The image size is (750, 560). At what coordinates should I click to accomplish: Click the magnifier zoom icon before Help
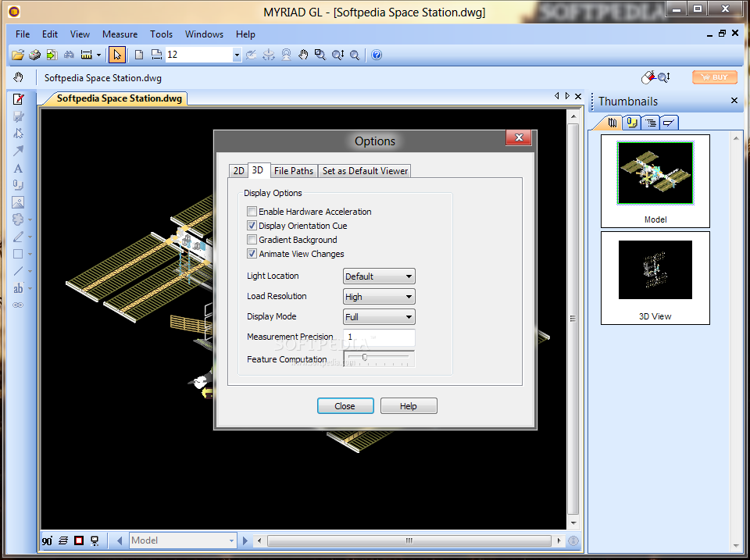(355, 55)
